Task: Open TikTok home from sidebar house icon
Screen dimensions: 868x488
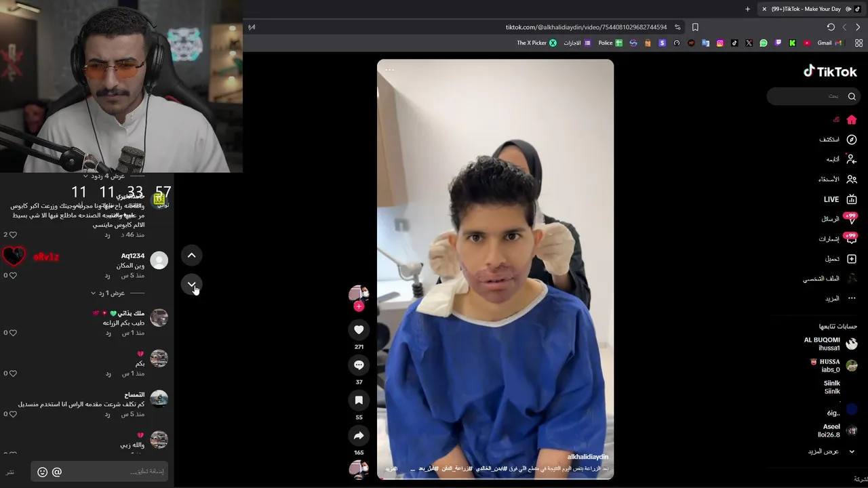Action: click(852, 120)
